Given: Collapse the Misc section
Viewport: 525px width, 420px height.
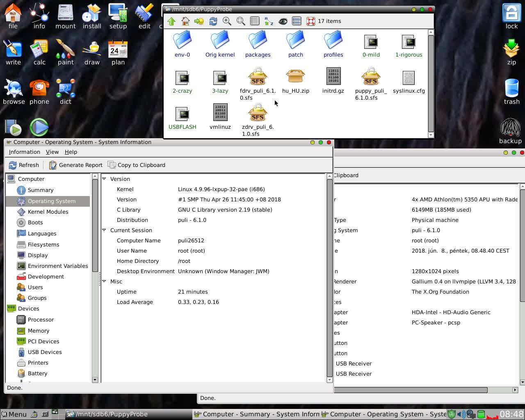Looking at the screenshot, I should tap(104, 281).
